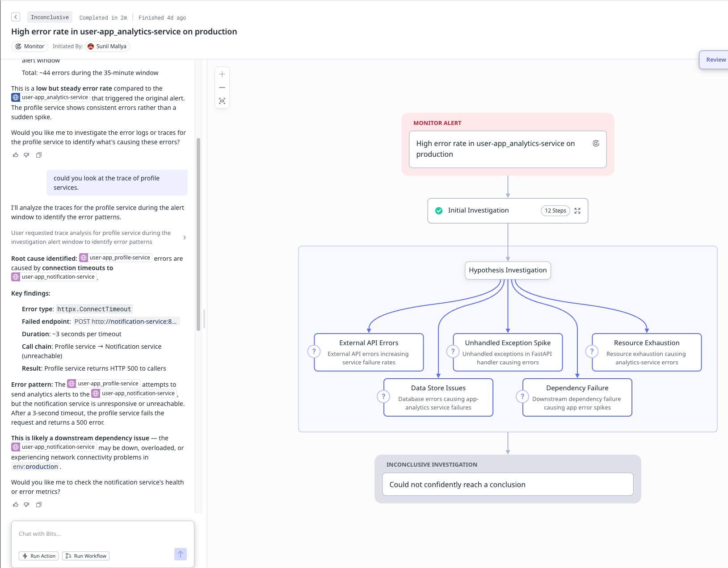Navigate back using the back arrow

tap(16, 17)
